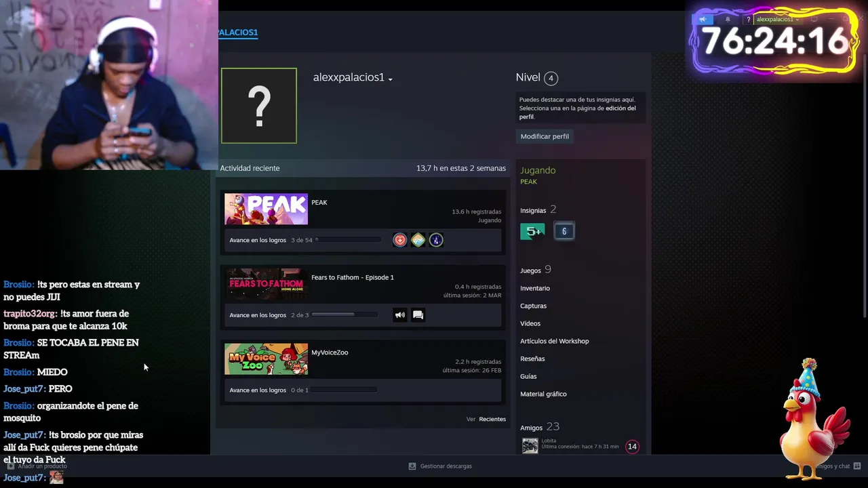Click the megaphone Fears to Fathom achievement icon
868x488 pixels.
(x=400, y=314)
